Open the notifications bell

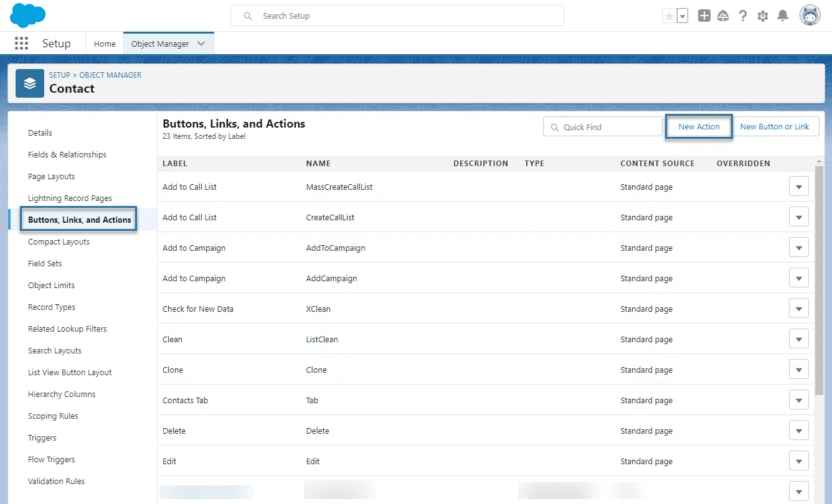pyautogui.click(x=783, y=16)
